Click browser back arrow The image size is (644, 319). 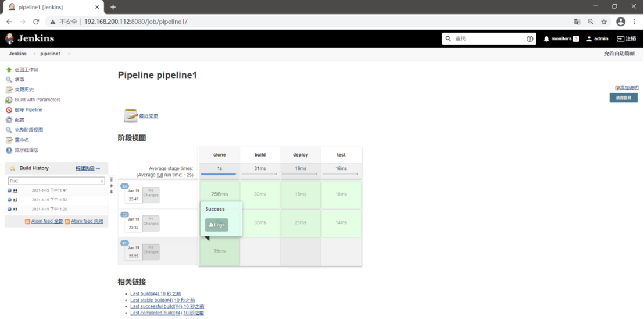point(9,22)
